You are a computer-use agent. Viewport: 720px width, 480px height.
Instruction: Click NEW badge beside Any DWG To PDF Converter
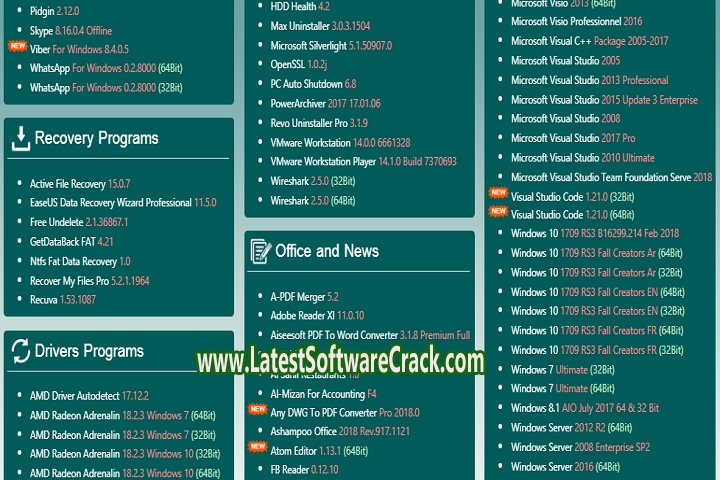pos(257,410)
